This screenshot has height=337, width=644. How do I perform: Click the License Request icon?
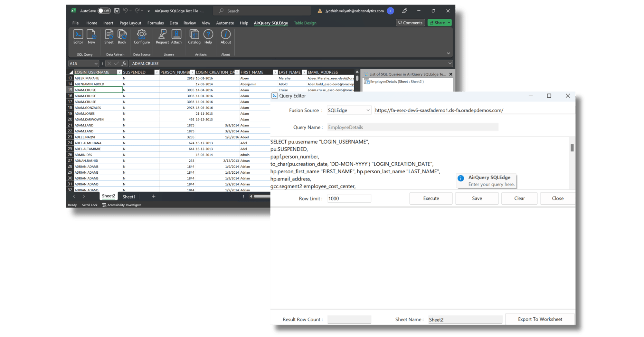[162, 37]
